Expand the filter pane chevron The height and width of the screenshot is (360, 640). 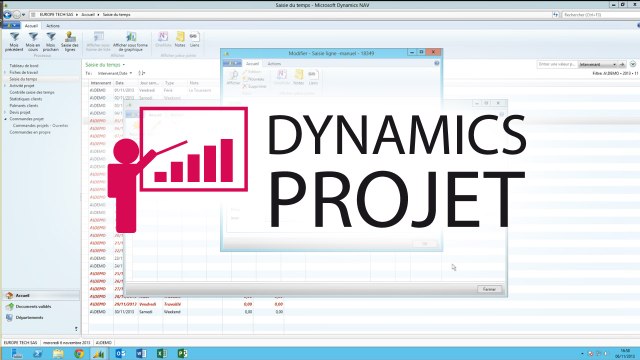pyautogui.click(x=633, y=64)
